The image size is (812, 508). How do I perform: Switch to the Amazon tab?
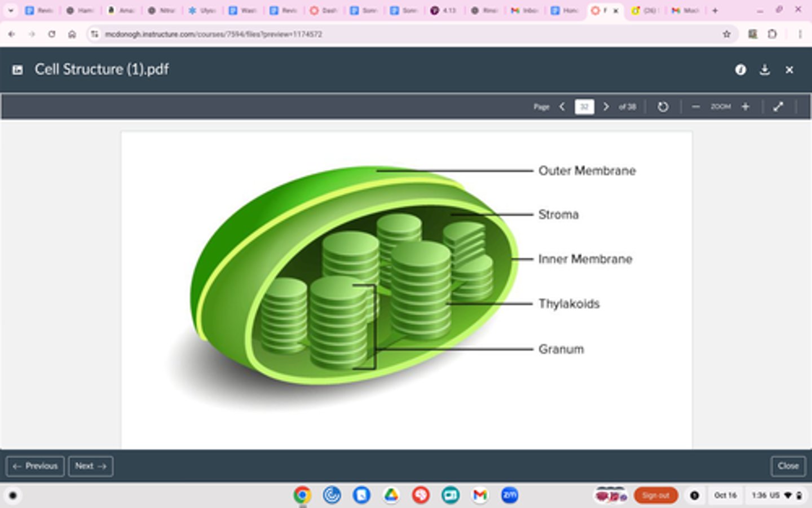click(x=121, y=10)
